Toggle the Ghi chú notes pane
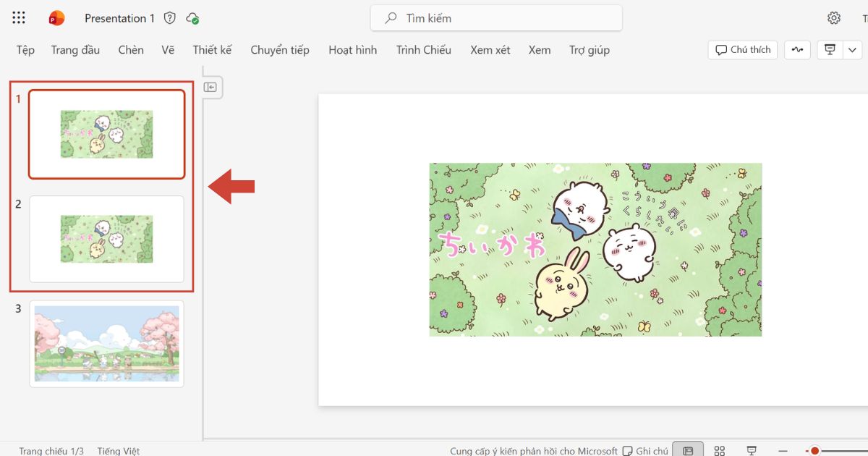This screenshot has width=868, height=456. tap(645, 450)
